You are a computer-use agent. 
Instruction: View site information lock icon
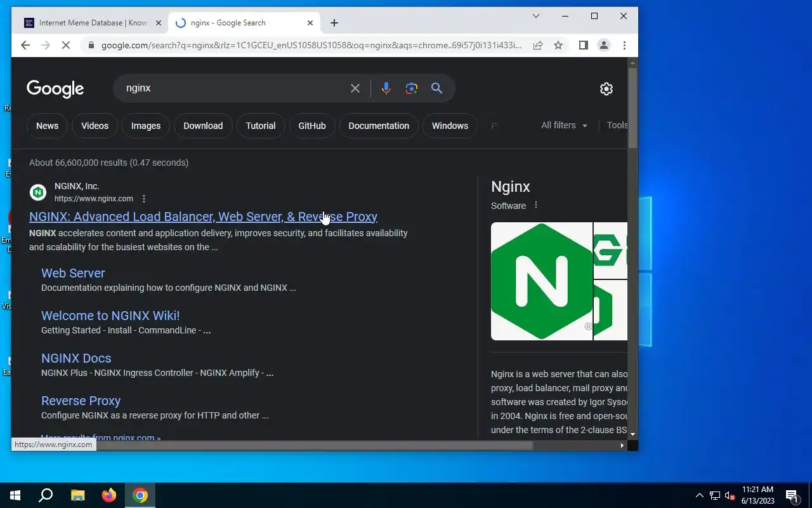tap(91, 45)
